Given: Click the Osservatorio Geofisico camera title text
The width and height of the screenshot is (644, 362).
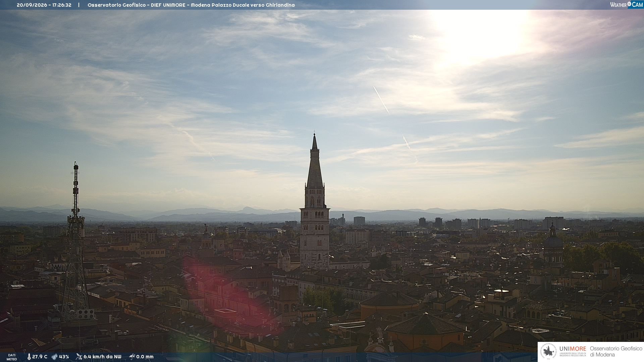Looking at the screenshot, I should [x=191, y=5].
